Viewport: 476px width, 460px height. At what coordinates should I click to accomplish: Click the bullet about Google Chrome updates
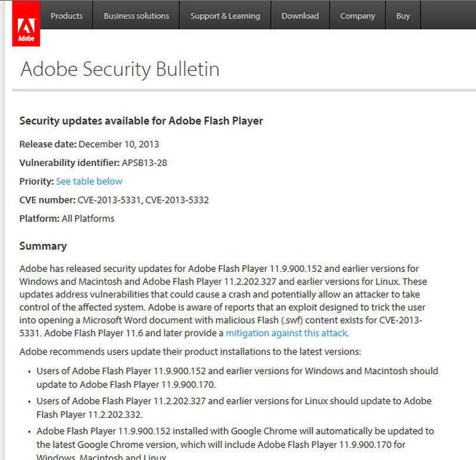pos(235,437)
